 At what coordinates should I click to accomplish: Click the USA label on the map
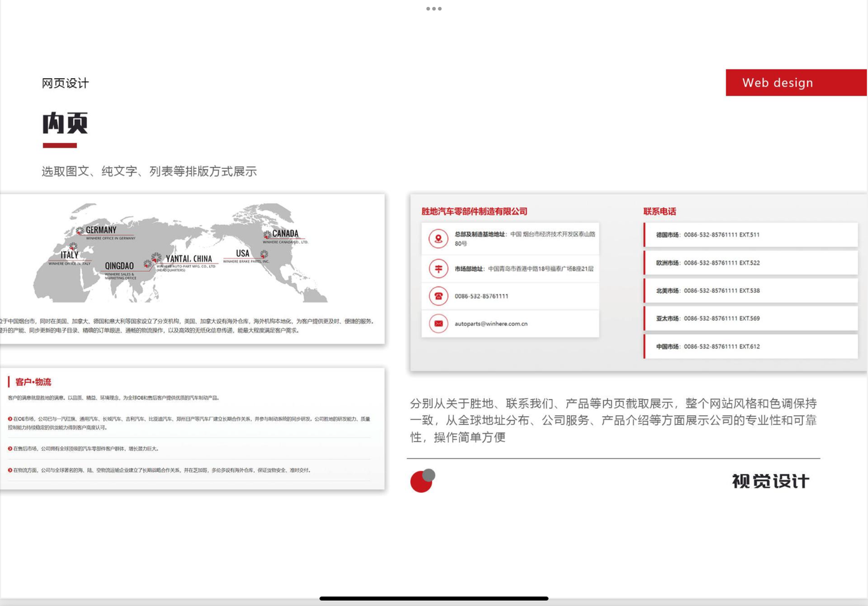tap(243, 253)
